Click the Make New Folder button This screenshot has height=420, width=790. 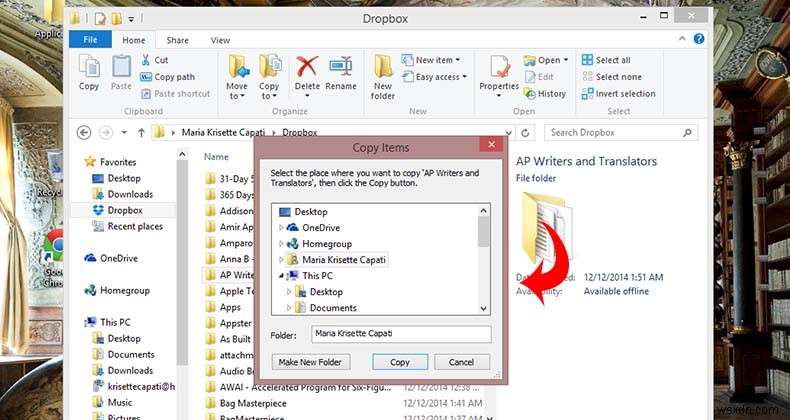(x=311, y=362)
